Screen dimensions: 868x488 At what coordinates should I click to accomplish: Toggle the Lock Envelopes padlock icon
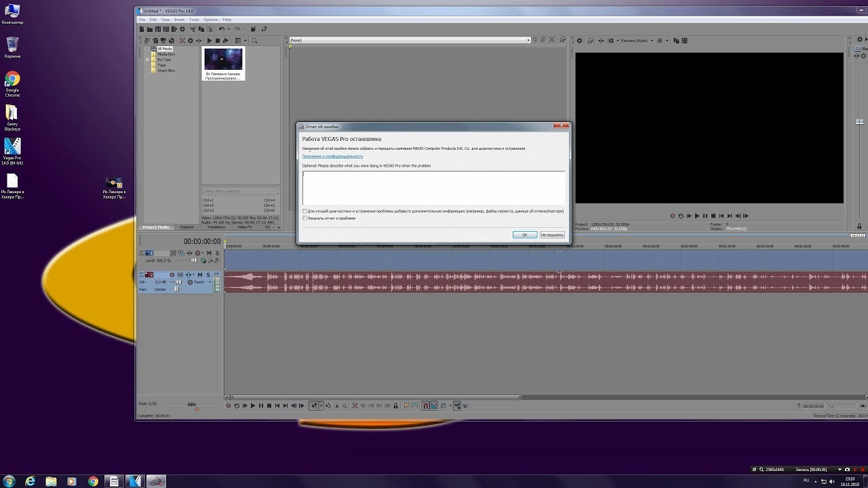tap(396, 406)
